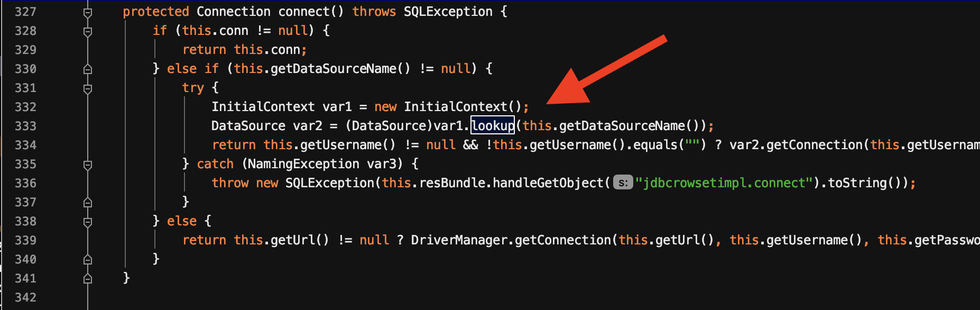Click the fold end marker on line 337

coord(88,203)
